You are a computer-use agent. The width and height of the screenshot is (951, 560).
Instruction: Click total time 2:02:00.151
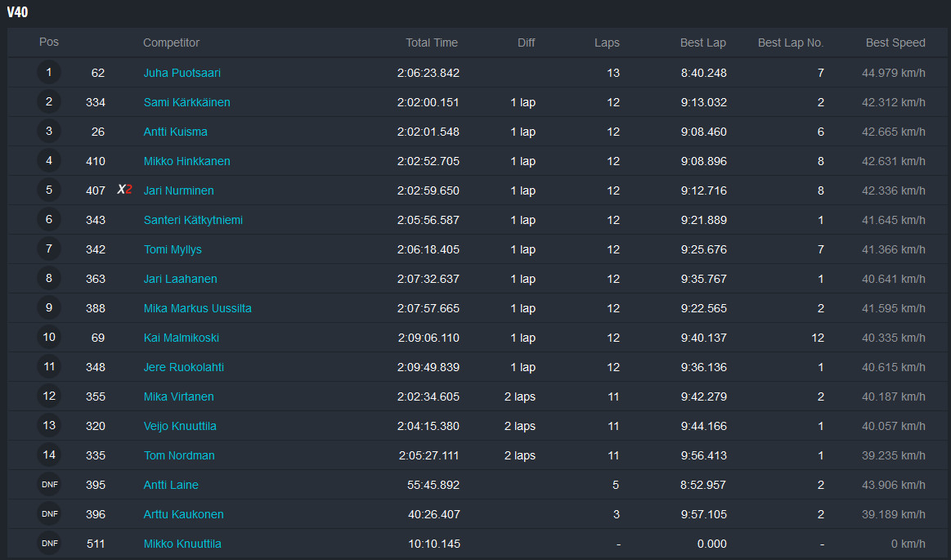[428, 102]
